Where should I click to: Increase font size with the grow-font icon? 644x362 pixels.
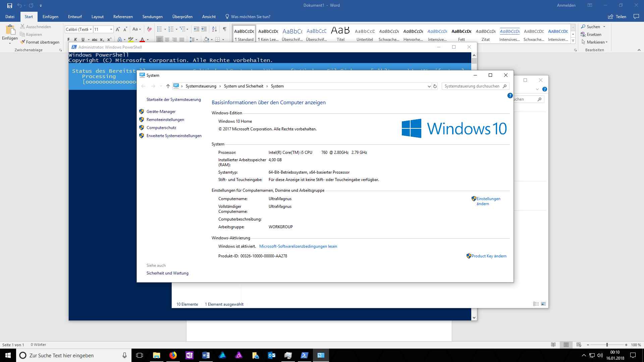(118, 29)
